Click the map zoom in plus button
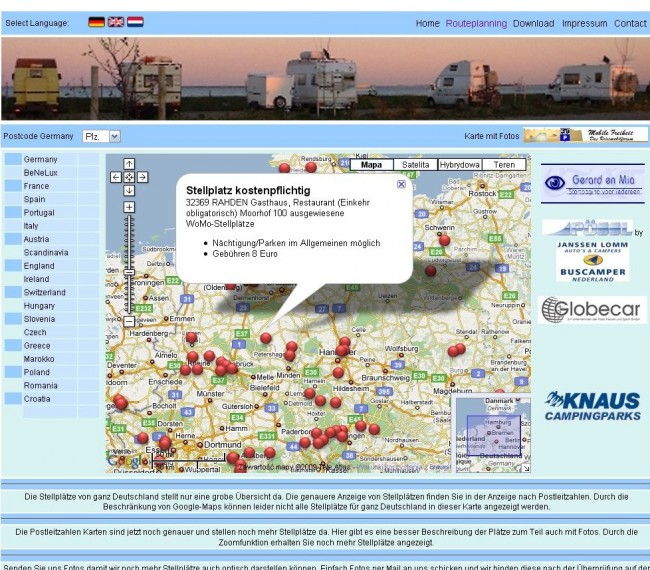This screenshot has width=650, height=570. pyautogui.click(x=129, y=207)
